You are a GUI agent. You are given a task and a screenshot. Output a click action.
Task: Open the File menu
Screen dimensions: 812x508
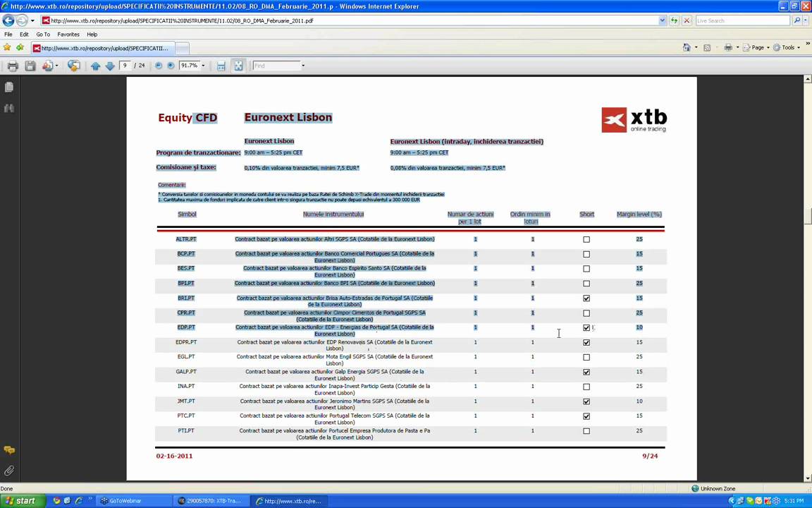point(8,34)
